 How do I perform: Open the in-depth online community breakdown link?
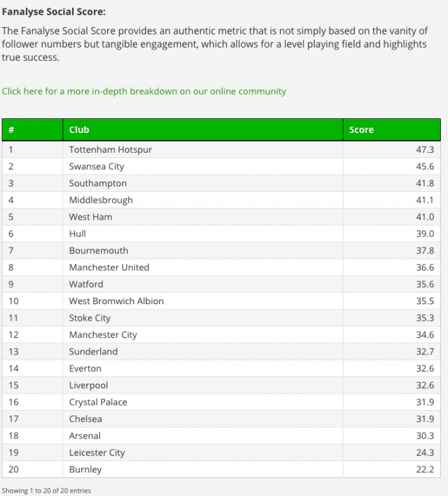point(144,91)
